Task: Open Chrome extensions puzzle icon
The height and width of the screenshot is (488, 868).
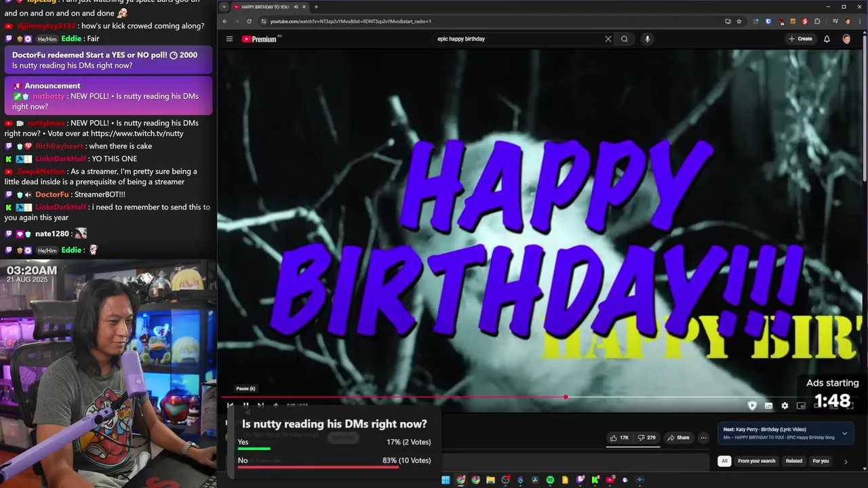Action: (817, 21)
